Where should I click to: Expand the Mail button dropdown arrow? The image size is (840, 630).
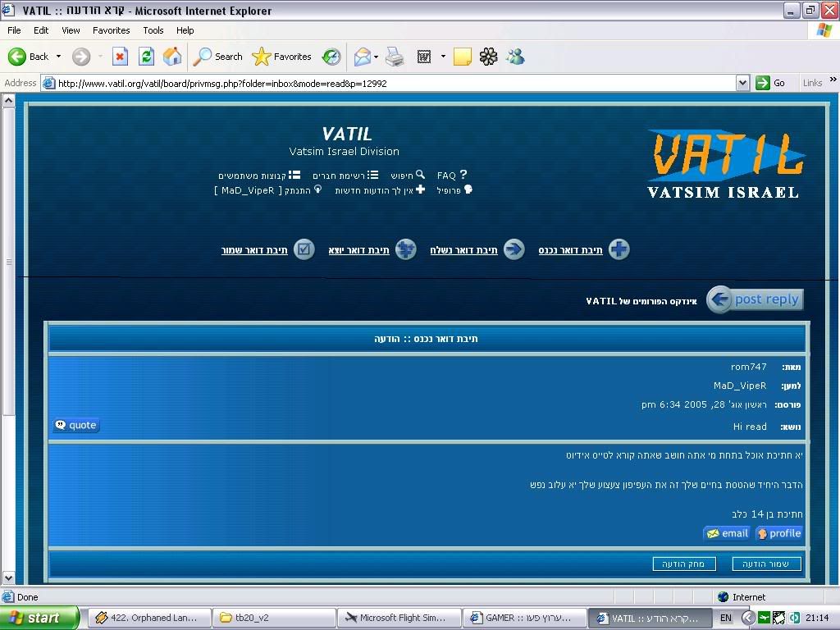[376, 57]
